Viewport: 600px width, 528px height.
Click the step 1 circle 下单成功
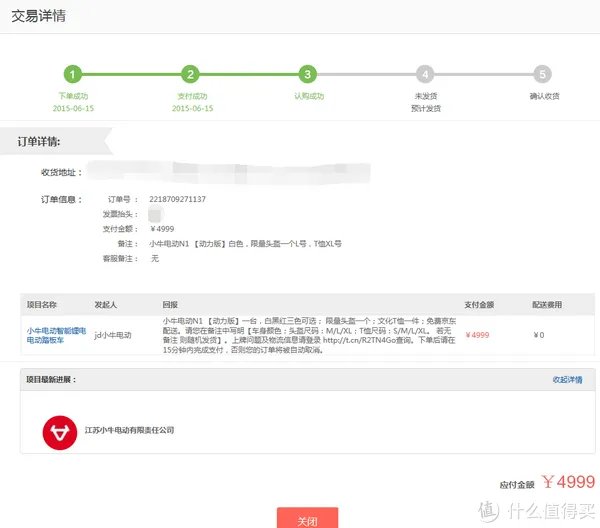[73, 74]
